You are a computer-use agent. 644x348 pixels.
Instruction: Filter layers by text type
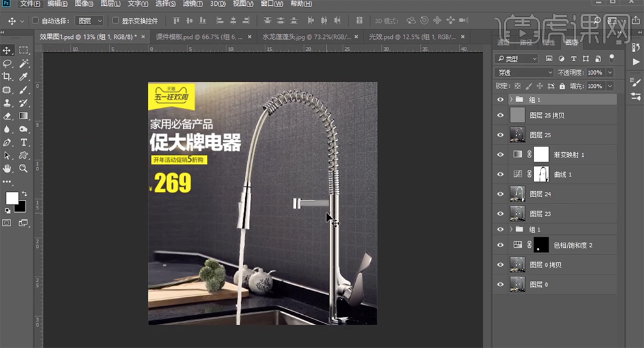click(574, 59)
